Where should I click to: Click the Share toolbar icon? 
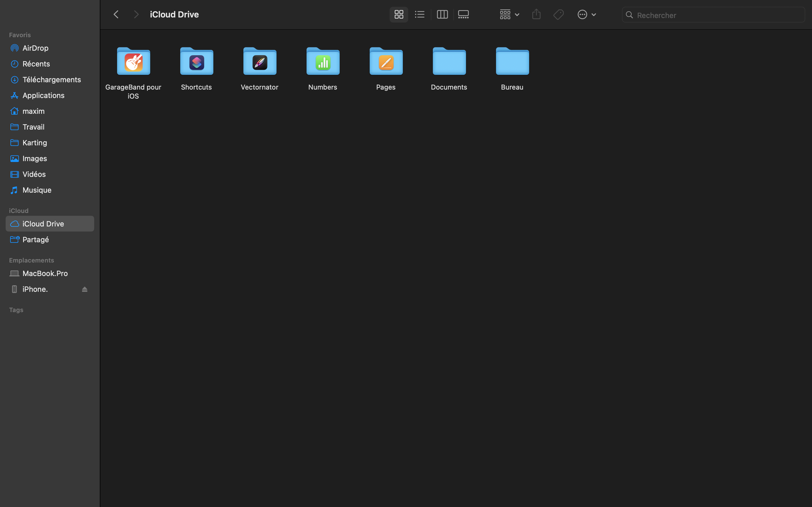536,14
